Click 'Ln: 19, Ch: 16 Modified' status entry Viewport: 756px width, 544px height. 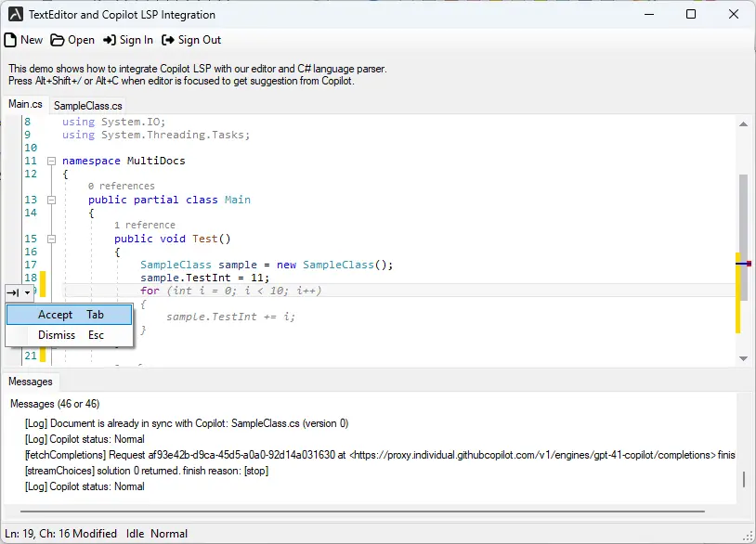pos(60,534)
